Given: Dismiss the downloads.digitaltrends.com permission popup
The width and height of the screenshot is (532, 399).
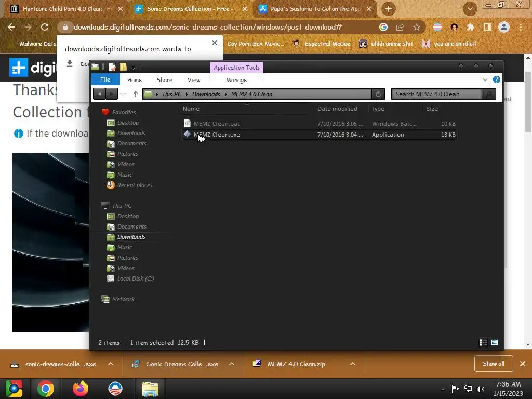Looking at the screenshot, I should pyautogui.click(x=215, y=43).
